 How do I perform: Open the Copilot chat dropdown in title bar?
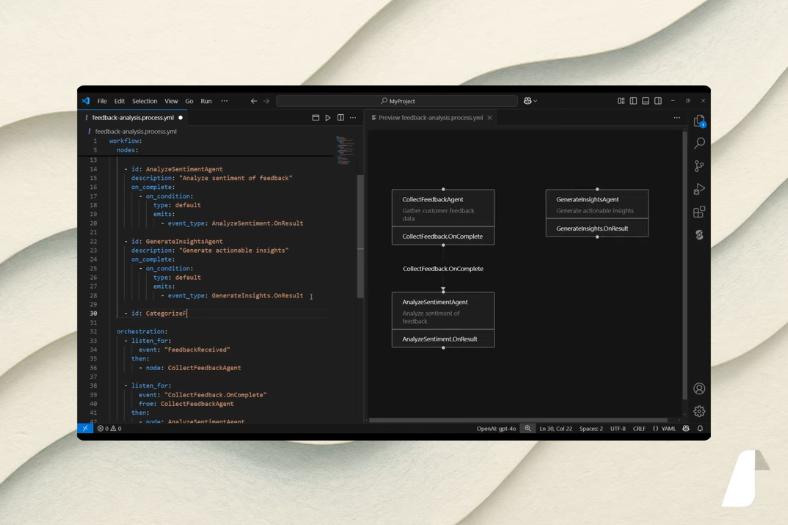(530, 101)
